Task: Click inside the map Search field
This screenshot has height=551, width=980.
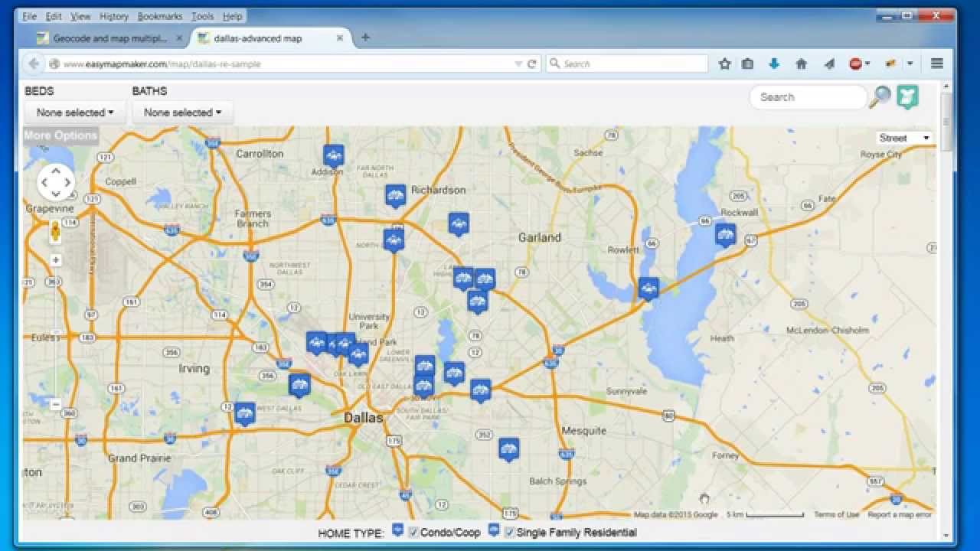Action: coord(808,97)
